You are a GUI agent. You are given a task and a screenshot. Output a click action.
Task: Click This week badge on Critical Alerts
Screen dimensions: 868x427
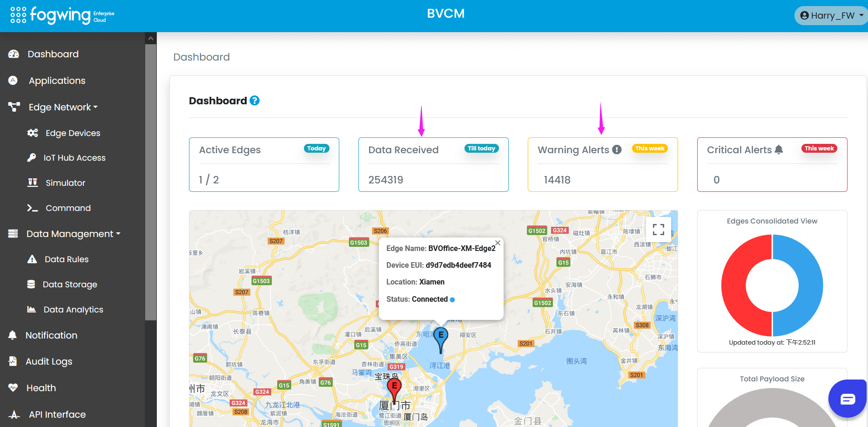pos(819,149)
